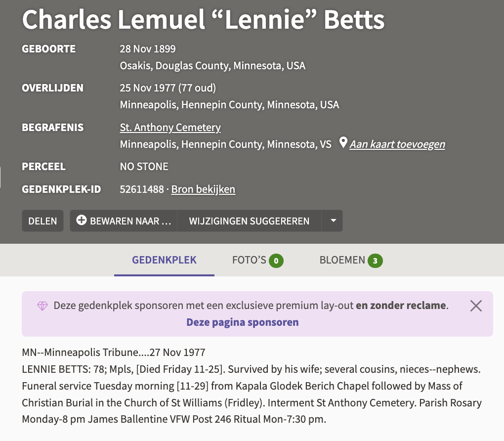Click the Deze pagina sponsoren link
504x441 pixels.
pyautogui.click(x=243, y=322)
